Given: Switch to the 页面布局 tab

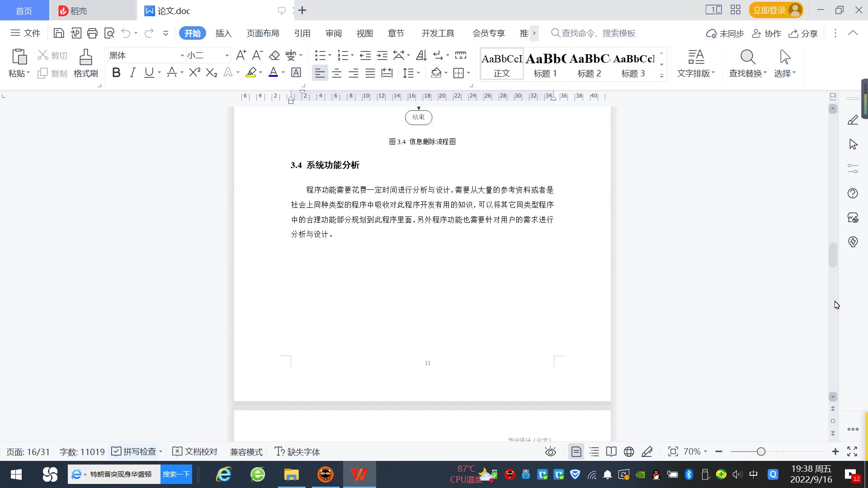Looking at the screenshot, I should [x=263, y=33].
